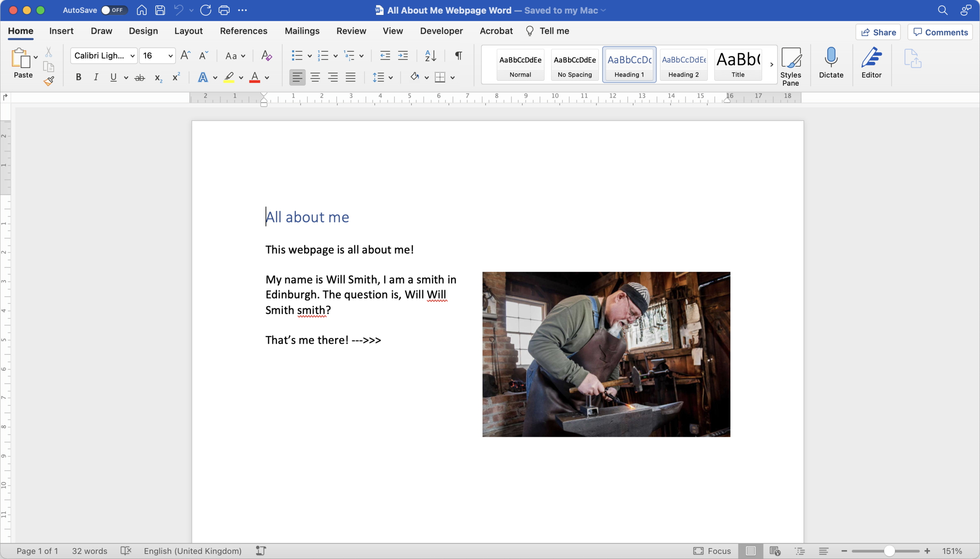Apply strikethrough formatting

pos(140,77)
